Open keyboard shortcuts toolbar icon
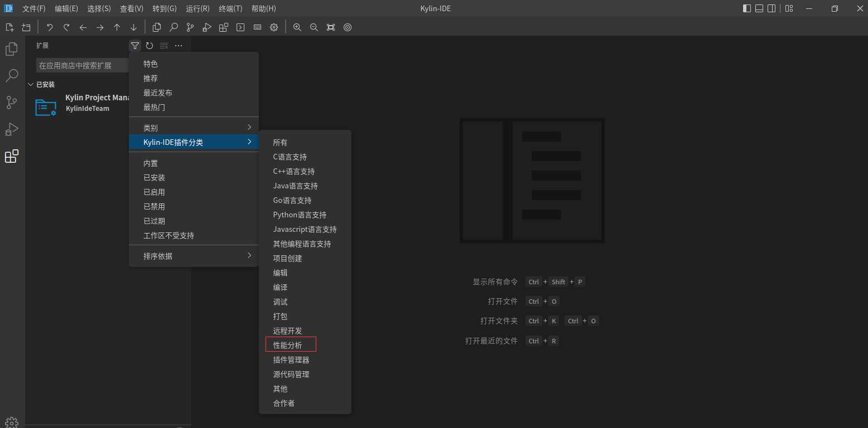Viewport: 868px width, 428px height. tap(257, 27)
